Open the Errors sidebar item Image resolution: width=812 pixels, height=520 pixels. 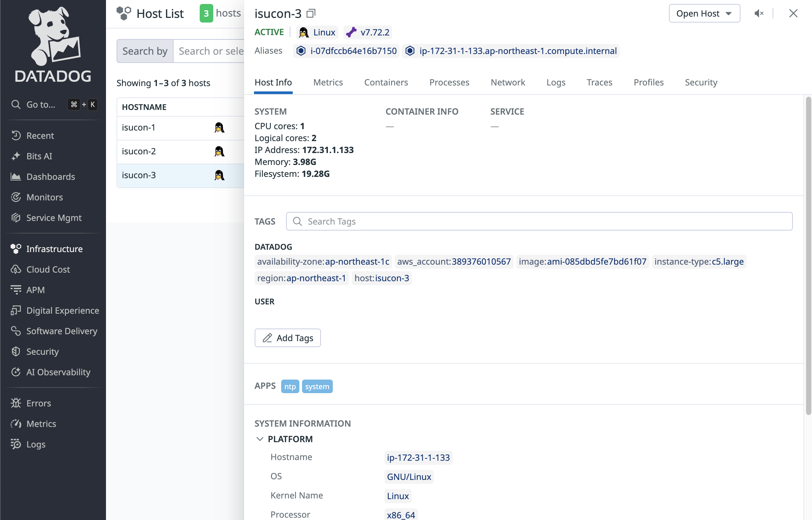click(38, 403)
